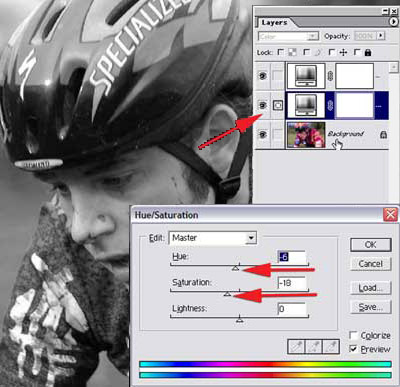Viewport: 400px width, 387px height.
Task: Close the Layers palette window
Action: (394, 11)
